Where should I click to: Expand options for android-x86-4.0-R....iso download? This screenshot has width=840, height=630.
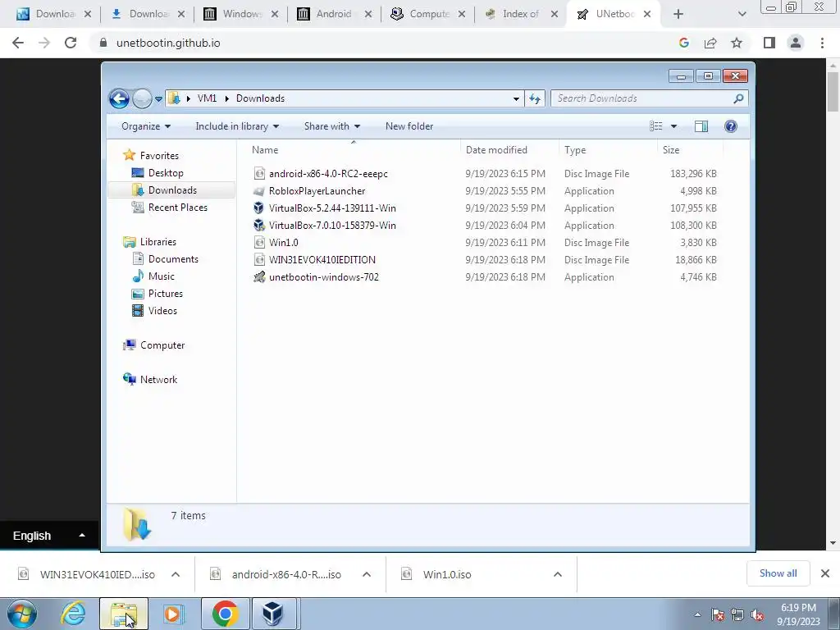pos(367,574)
